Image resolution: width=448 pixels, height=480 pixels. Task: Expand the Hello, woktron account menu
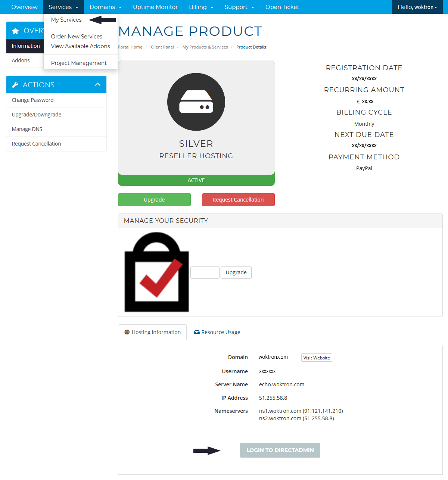417,7
